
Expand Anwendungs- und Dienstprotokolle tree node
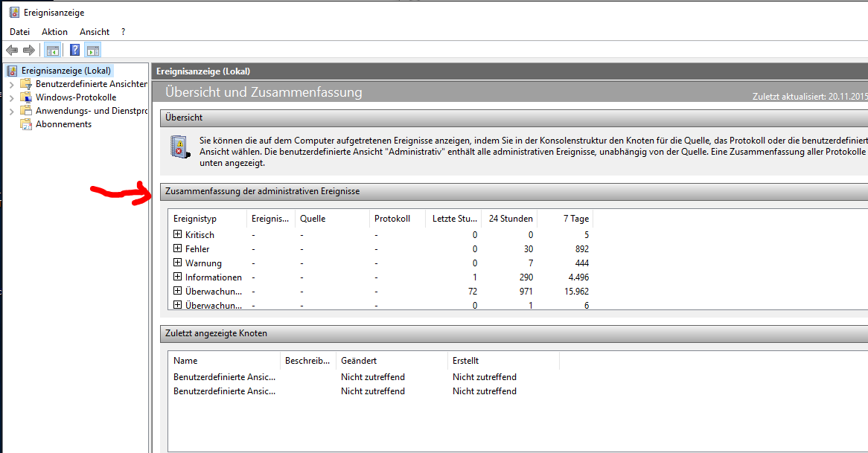[x=12, y=111]
